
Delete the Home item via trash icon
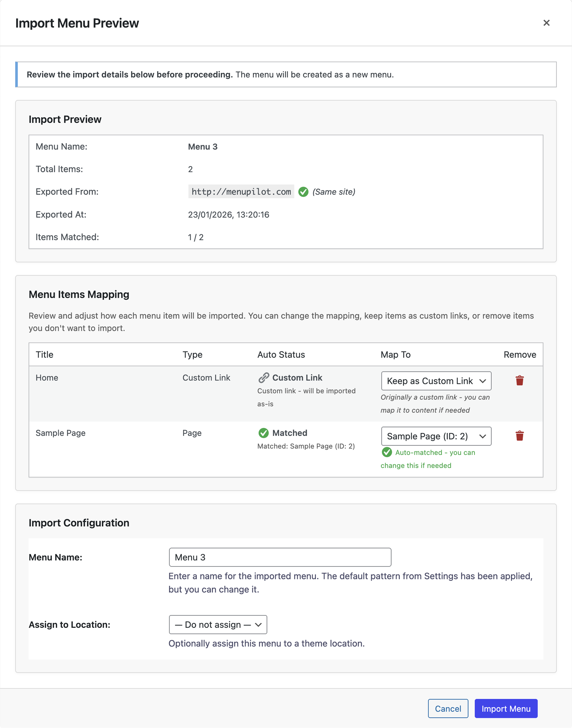tap(519, 381)
